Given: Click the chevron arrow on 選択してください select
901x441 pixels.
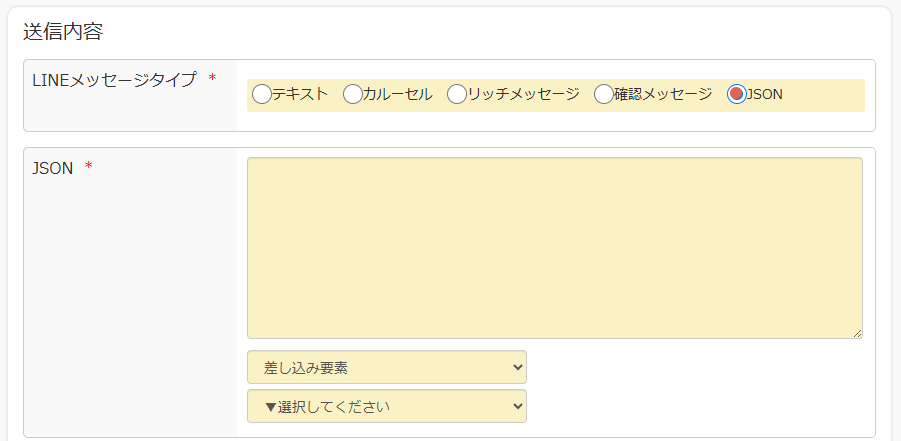Looking at the screenshot, I should coord(517,406).
